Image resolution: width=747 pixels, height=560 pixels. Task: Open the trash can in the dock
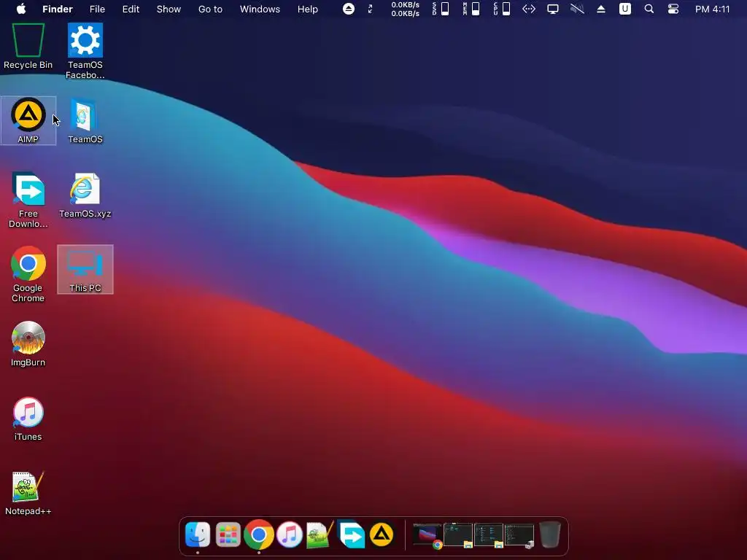pos(550,534)
